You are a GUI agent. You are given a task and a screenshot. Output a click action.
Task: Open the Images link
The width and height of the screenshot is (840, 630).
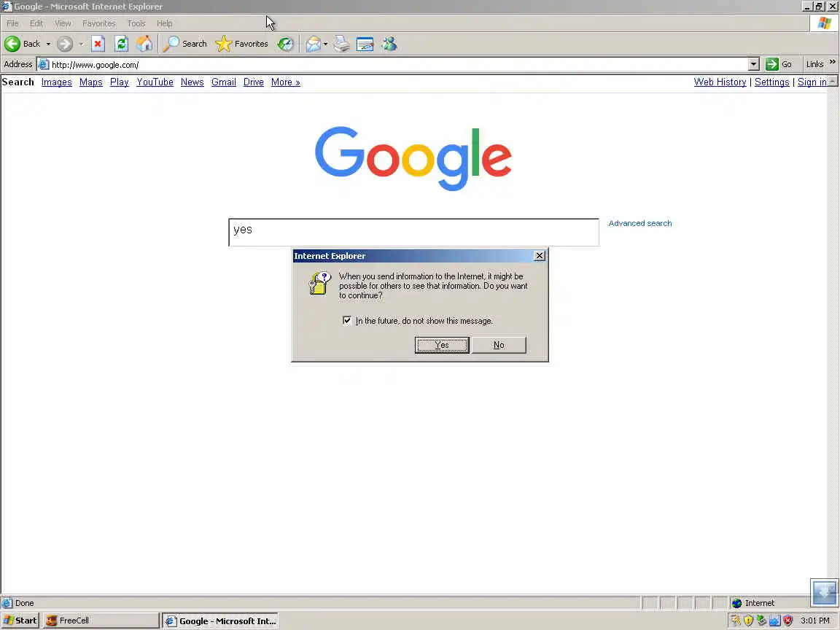click(56, 82)
